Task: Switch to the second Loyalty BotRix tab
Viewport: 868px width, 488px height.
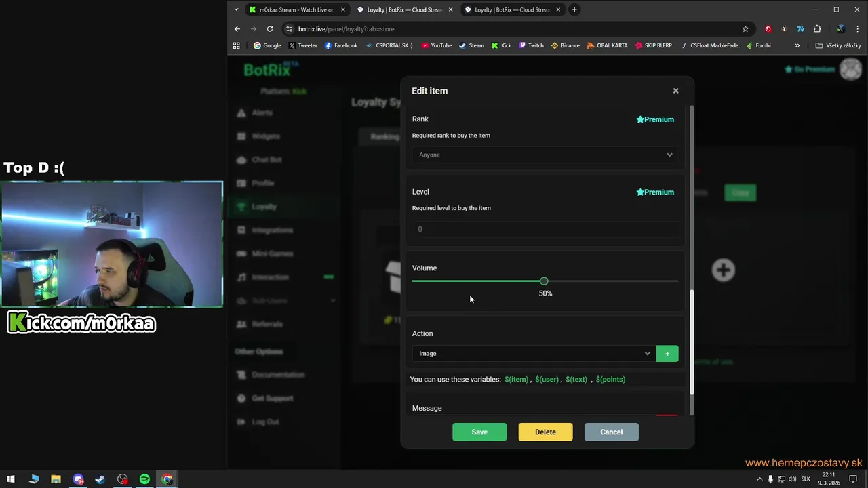Action: pos(404,9)
